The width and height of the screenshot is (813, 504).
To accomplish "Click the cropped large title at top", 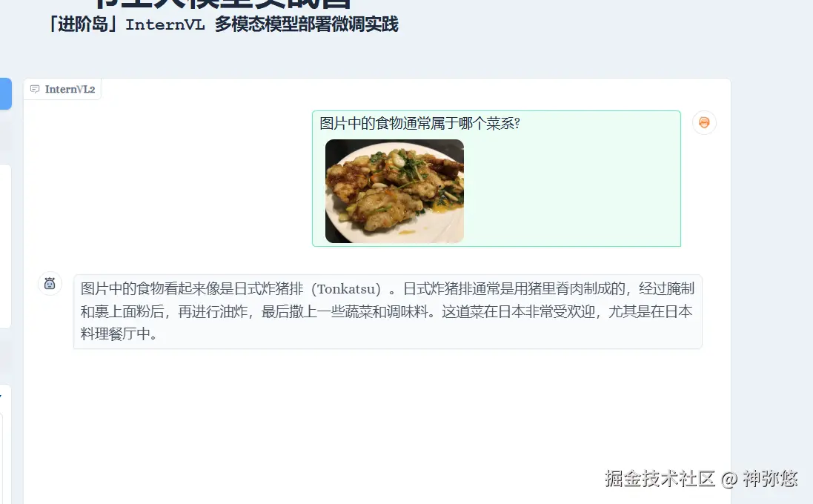I will tap(223, 4).
